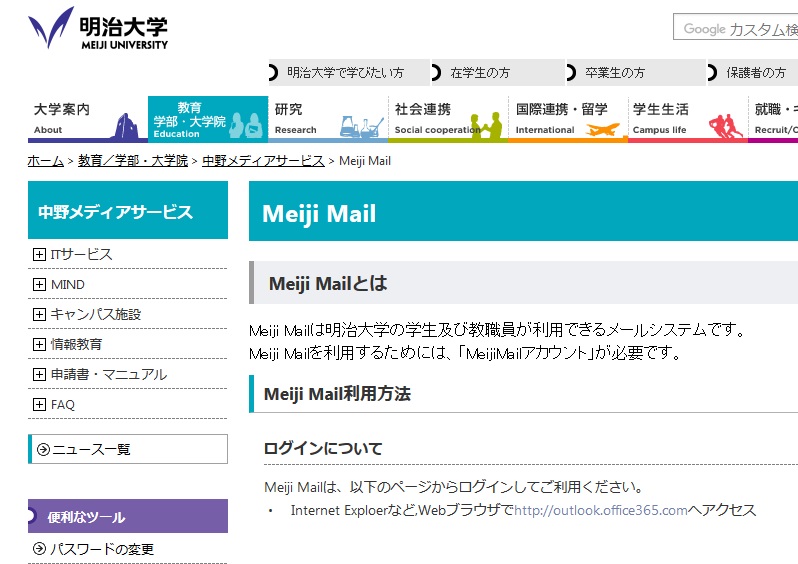The width and height of the screenshot is (798, 564).
Task: Click the Google custom search field
Action: (736, 27)
